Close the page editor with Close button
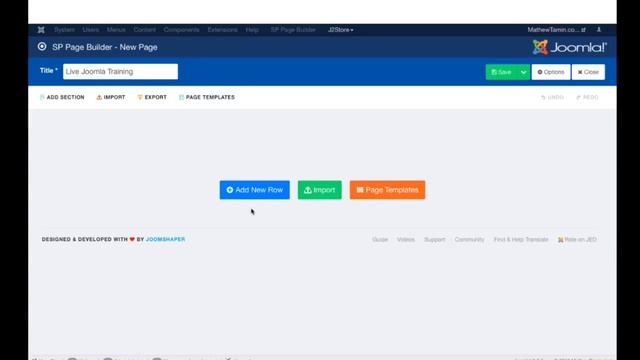This screenshot has height=360, width=640. pos(588,72)
